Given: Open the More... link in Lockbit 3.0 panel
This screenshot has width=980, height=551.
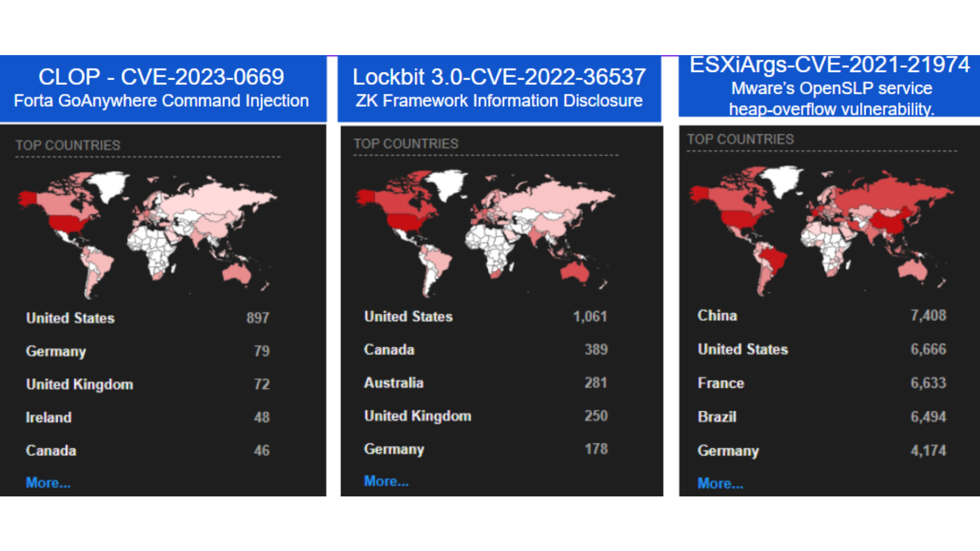Looking at the screenshot, I should pyautogui.click(x=386, y=481).
